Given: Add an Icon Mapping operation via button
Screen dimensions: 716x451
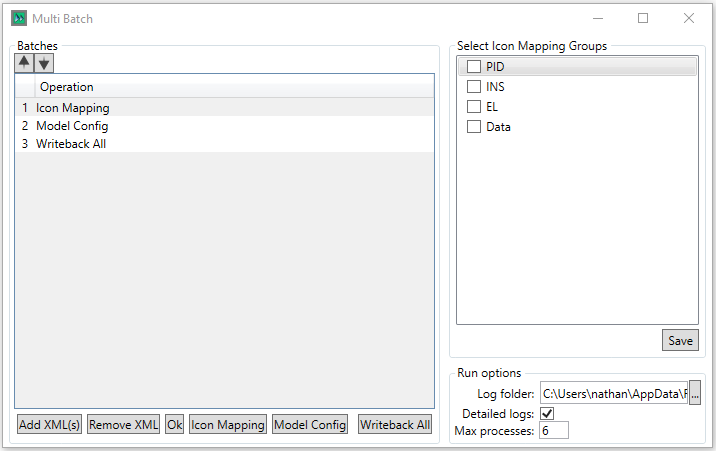Looking at the screenshot, I should point(228,425).
